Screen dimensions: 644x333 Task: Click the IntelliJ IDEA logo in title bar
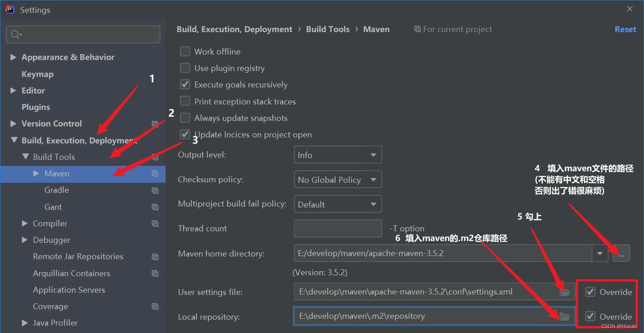tap(10, 9)
